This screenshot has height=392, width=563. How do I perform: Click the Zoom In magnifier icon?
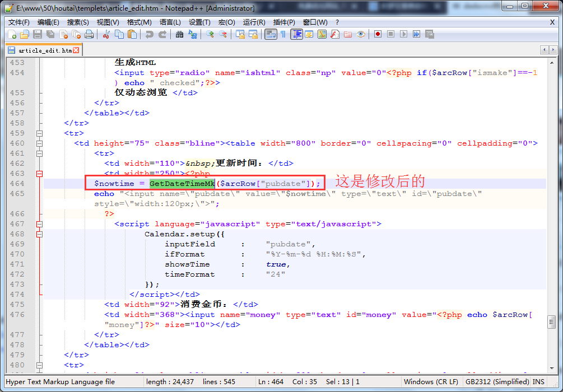point(210,35)
